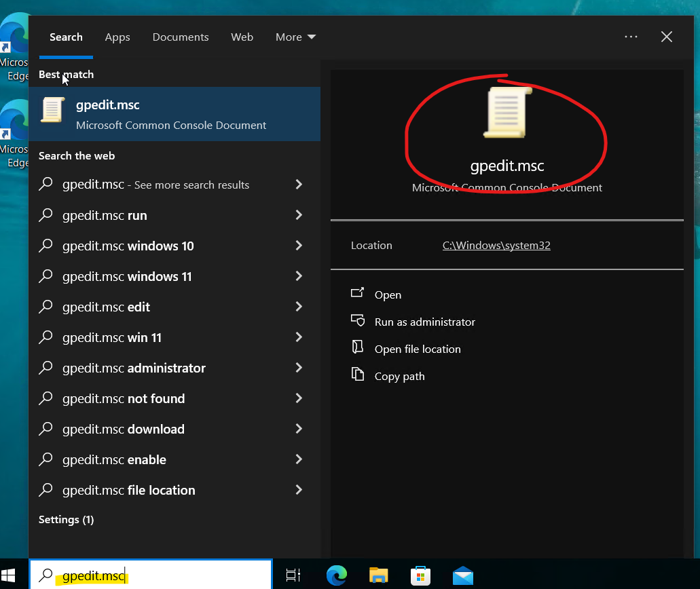The width and height of the screenshot is (700, 589).
Task: Expand arrow for 'gpedit.msc run'
Action: coord(299,215)
